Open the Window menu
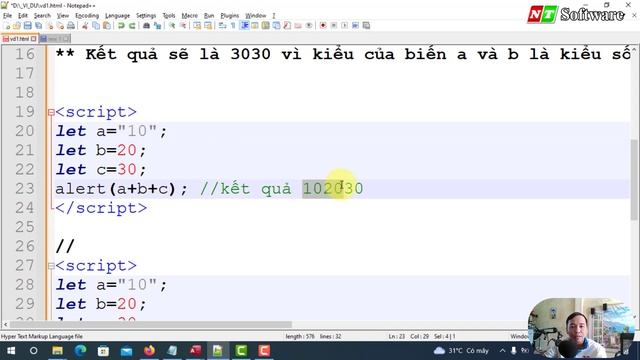 click(x=256, y=16)
